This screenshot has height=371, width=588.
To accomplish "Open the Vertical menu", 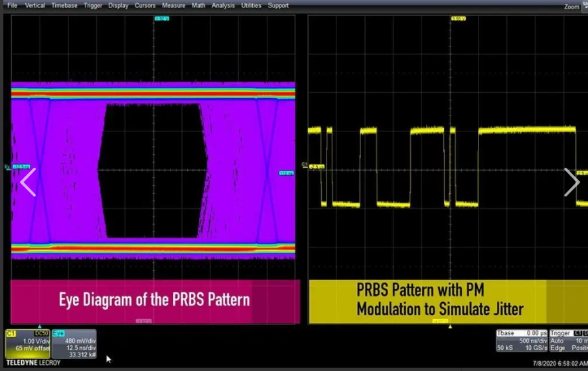I will 35,5.
